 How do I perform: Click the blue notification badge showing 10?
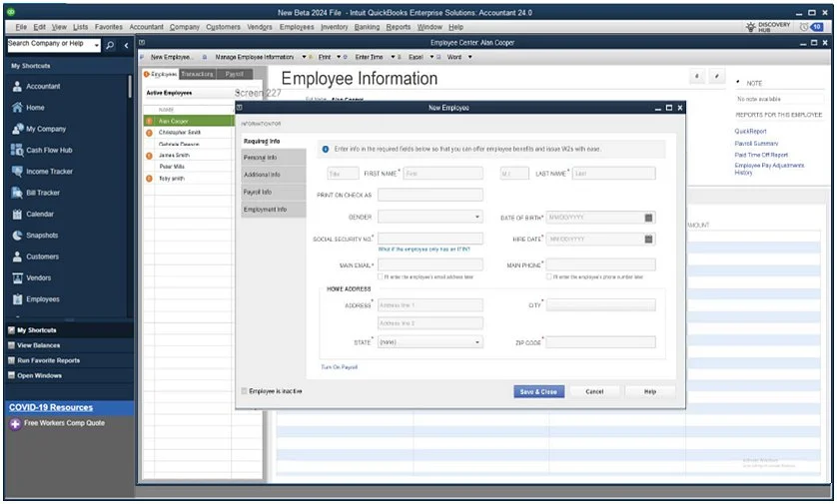pyautogui.click(x=817, y=27)
